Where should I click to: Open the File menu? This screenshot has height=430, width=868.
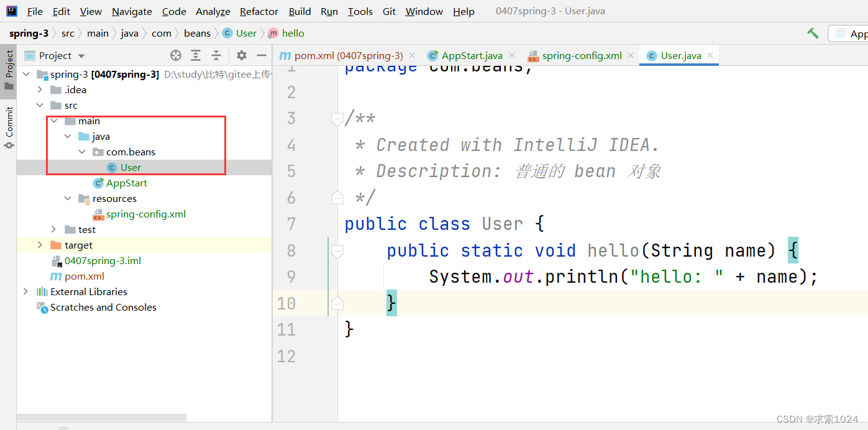point(35,11)
